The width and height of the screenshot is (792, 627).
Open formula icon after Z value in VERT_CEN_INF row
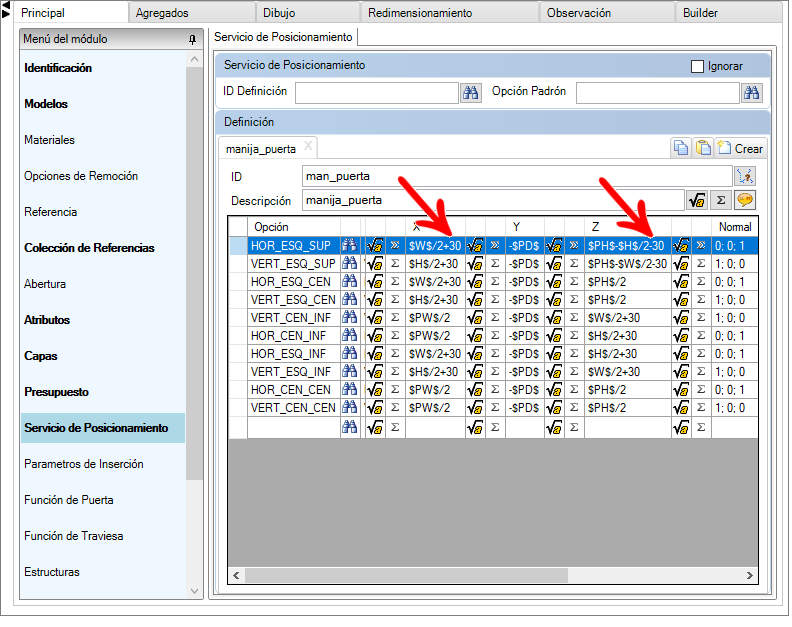(x=681, y=317)
